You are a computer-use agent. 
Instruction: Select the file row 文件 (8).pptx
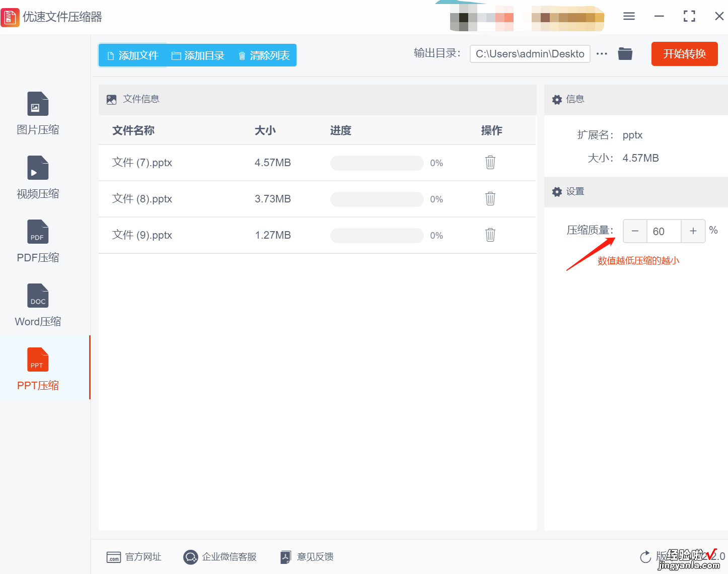click(317, 199)
